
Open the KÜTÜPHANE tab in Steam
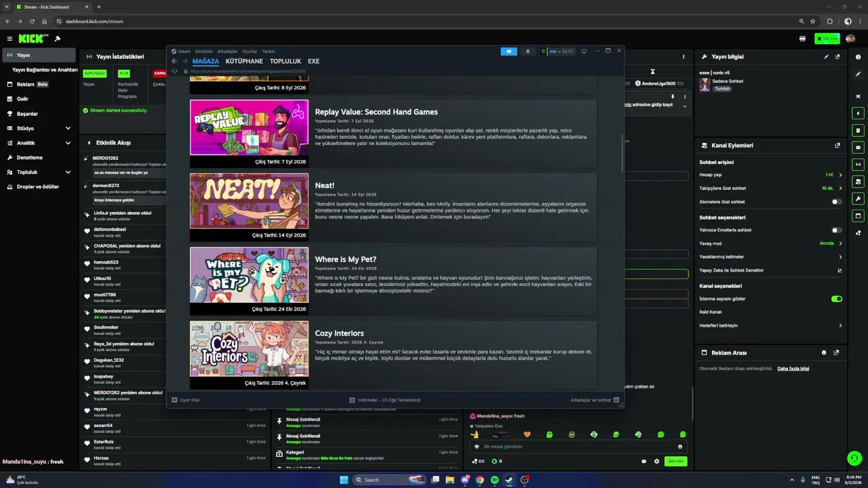[244, 61]
